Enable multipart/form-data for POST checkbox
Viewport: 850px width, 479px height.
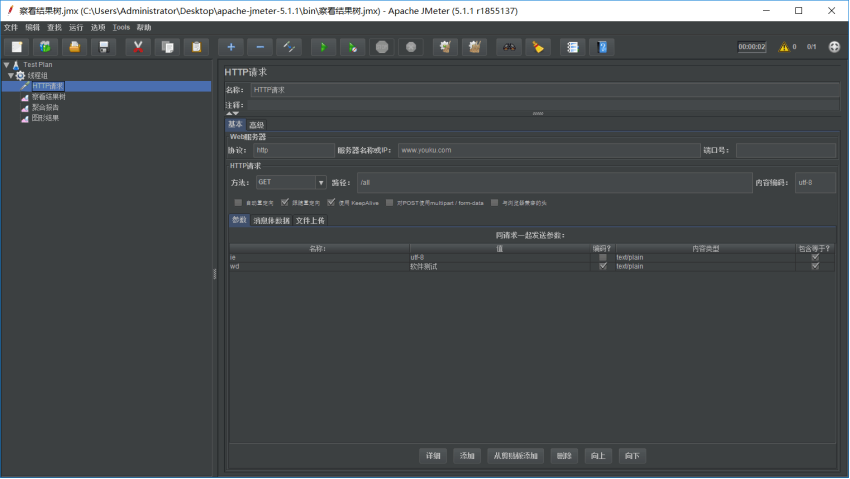tap(389, 203)
